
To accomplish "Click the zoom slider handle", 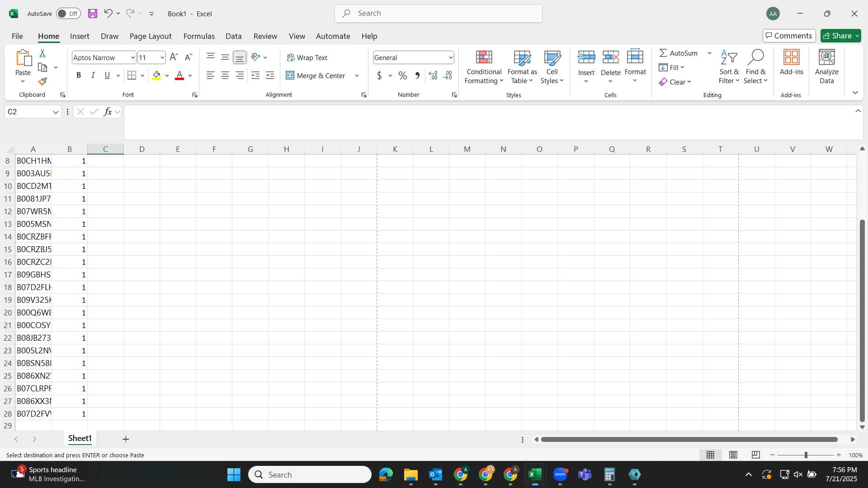I will (x=806, y=455).
